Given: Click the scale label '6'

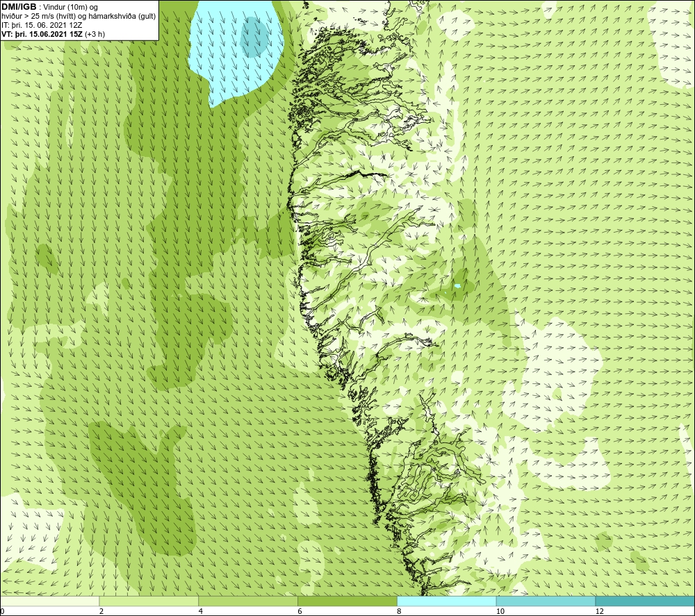Looking at the screenshot, I should point(300,611).
